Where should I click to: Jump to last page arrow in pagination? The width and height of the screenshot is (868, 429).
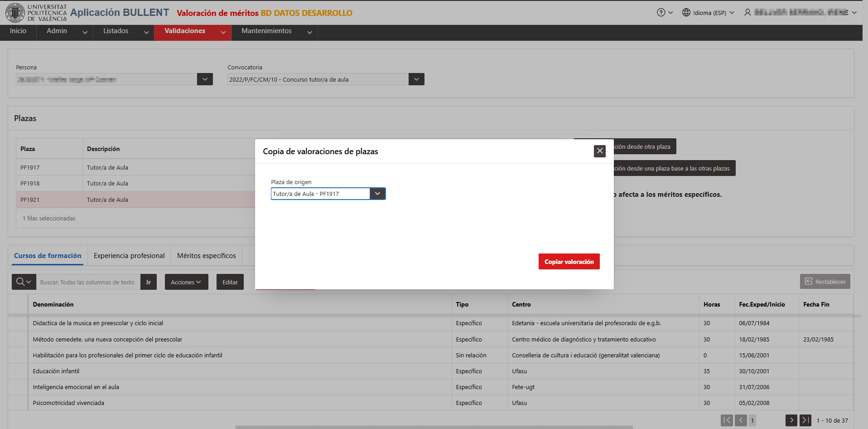click(x=805, y=420)
